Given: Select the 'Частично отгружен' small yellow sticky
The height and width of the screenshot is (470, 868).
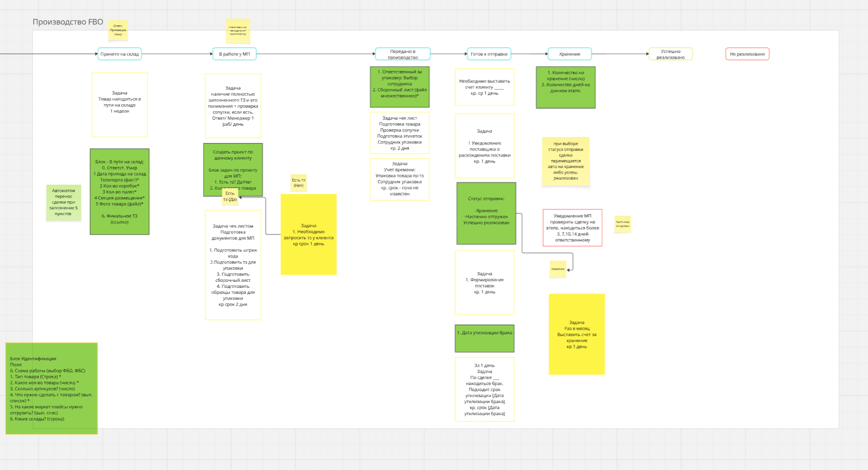Looking at the screenshot, I should pyautogui.click(x=622, y=224).
